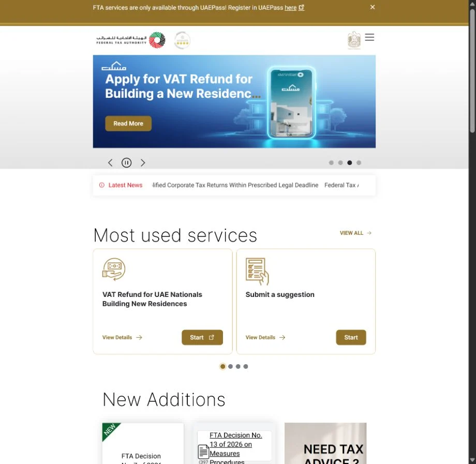Select fourth services carousel dot

click(246, 367)
